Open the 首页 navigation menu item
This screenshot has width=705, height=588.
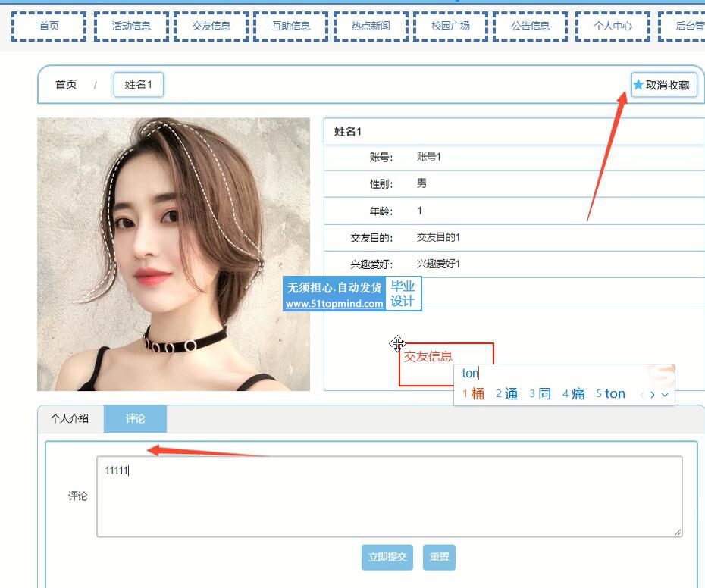click(49, 26)
